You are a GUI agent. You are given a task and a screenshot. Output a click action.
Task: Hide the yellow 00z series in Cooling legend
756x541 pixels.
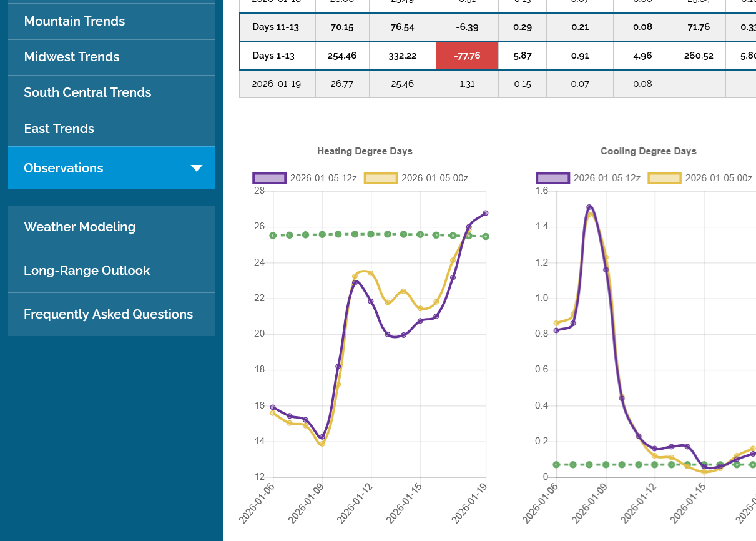[665, 178]
